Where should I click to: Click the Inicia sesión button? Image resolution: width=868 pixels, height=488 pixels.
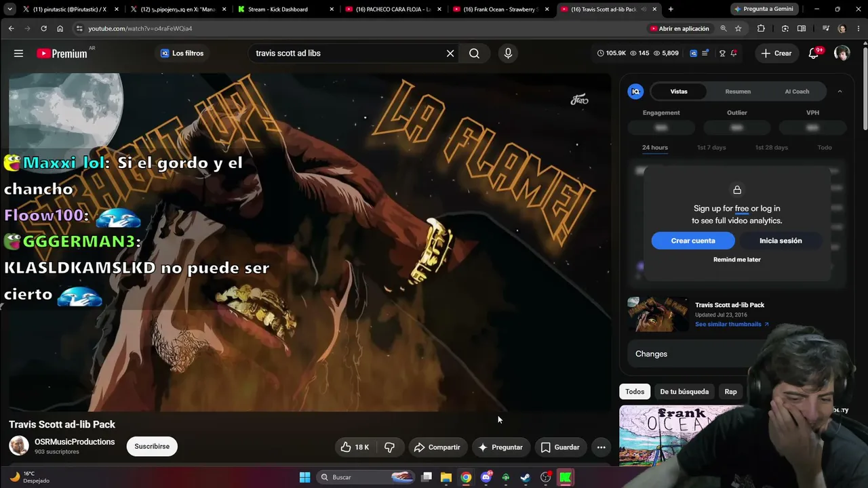[x=781, y=241]
